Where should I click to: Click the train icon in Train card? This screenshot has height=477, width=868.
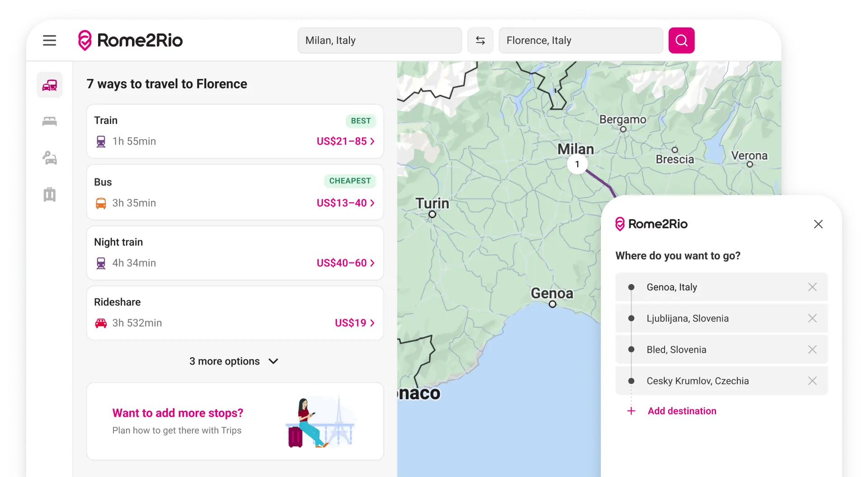(x=101, y=141)
